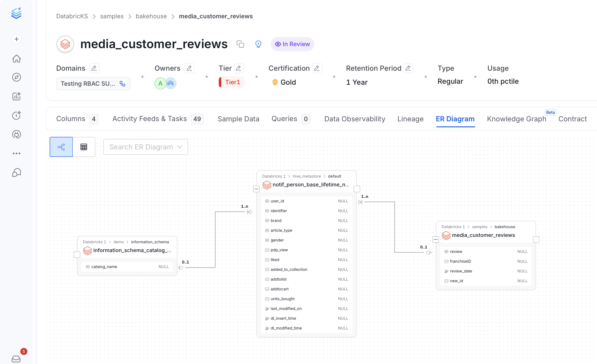Edit Retention Period with the pencil icon
Image resolution: width=597 pixels, height=364 pixels.
point(408,68)
